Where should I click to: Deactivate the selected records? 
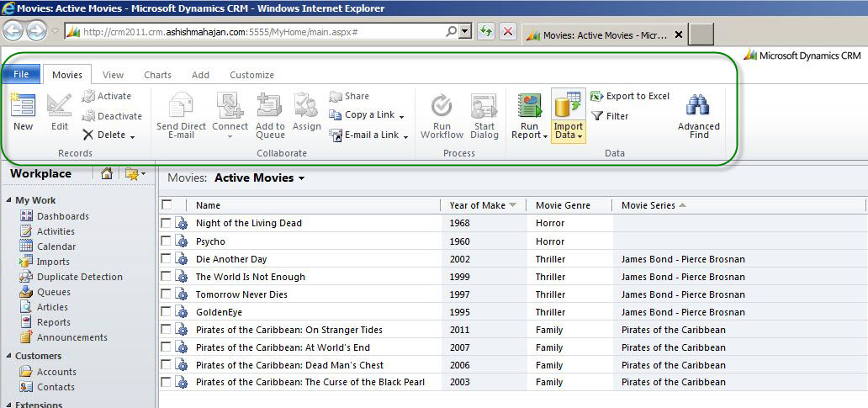(112, 116)
